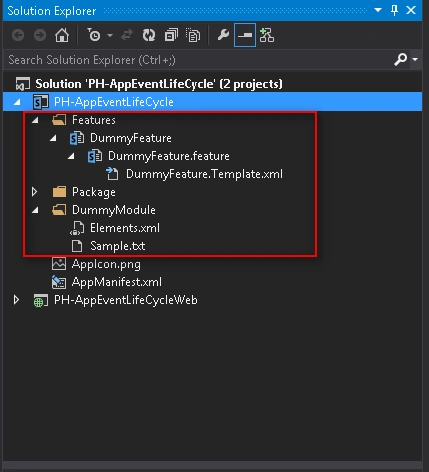The image size is (429, 472).
Task: Toggle auto-hide with the pin icon
Action: tap(394, 10)
